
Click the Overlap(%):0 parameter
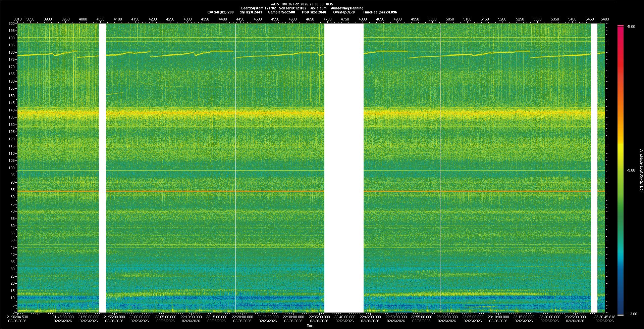tap(344, 12)
